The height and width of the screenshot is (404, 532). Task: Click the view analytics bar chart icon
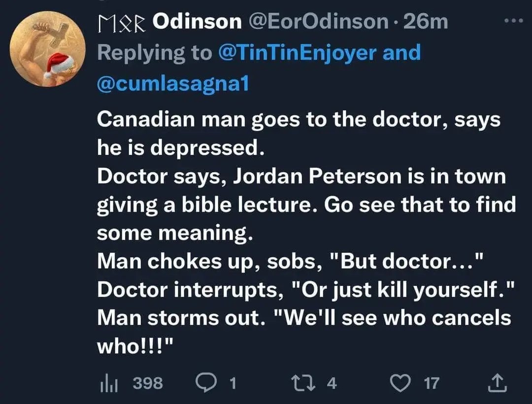[x=107, y=382]
